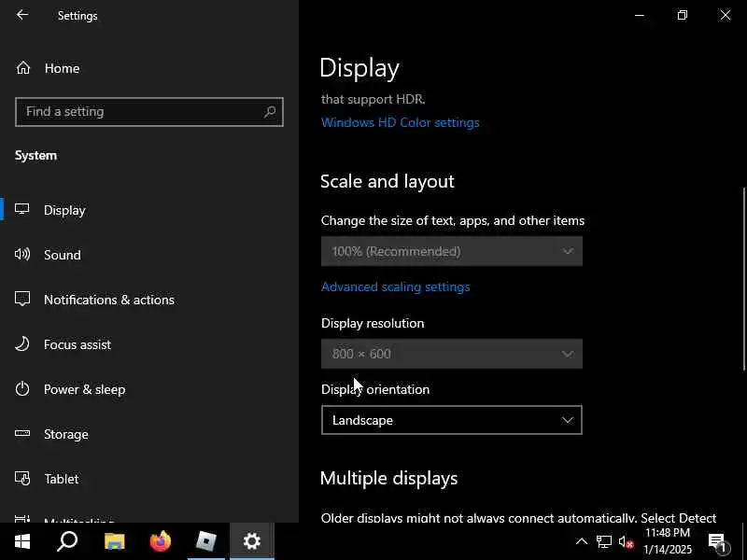Viewport: 747px width, 560px height.
Task: Open the Action Center notifications icon
Action: 717,542
